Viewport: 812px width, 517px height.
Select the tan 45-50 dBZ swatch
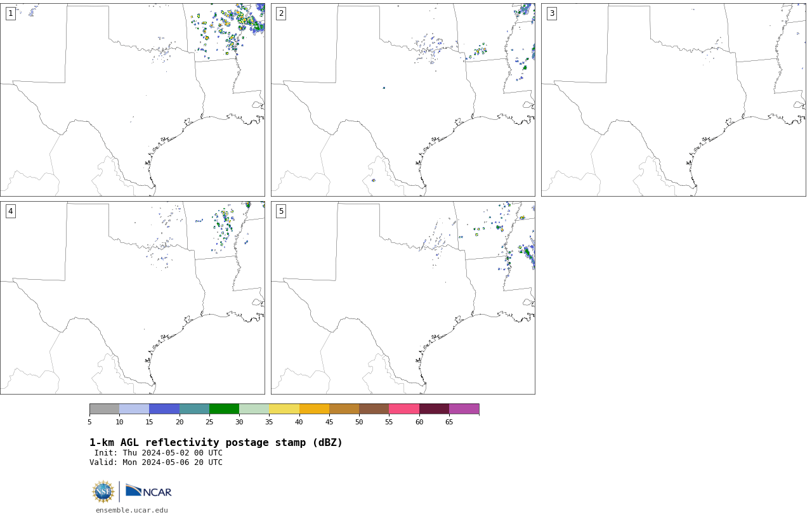coord(344,409)
